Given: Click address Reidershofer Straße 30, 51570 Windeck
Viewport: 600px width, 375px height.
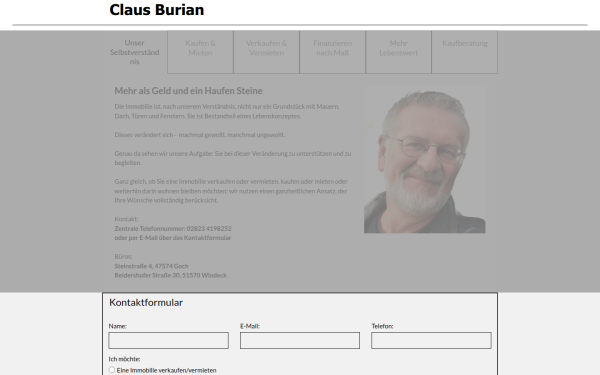Looking at the screenshot, I should click(171, 275).
